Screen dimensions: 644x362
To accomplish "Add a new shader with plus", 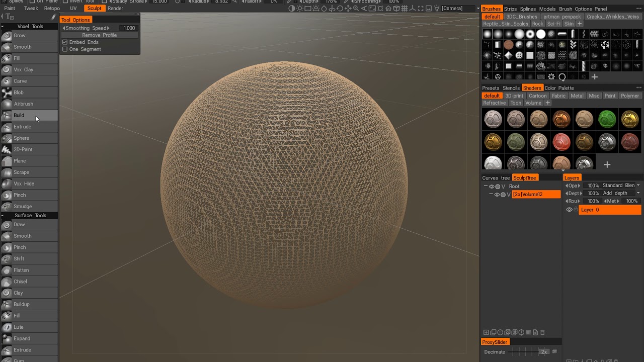I will tap(607, 165).
